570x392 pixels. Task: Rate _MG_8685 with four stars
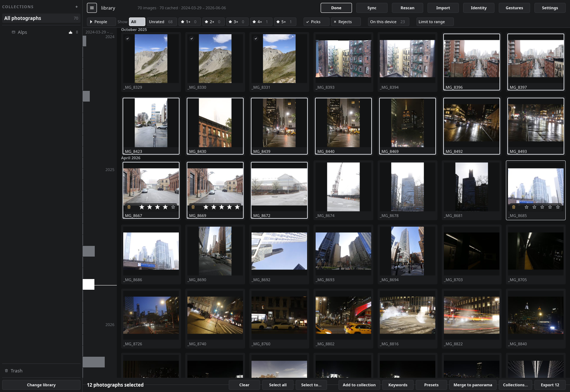pos(550,207)
